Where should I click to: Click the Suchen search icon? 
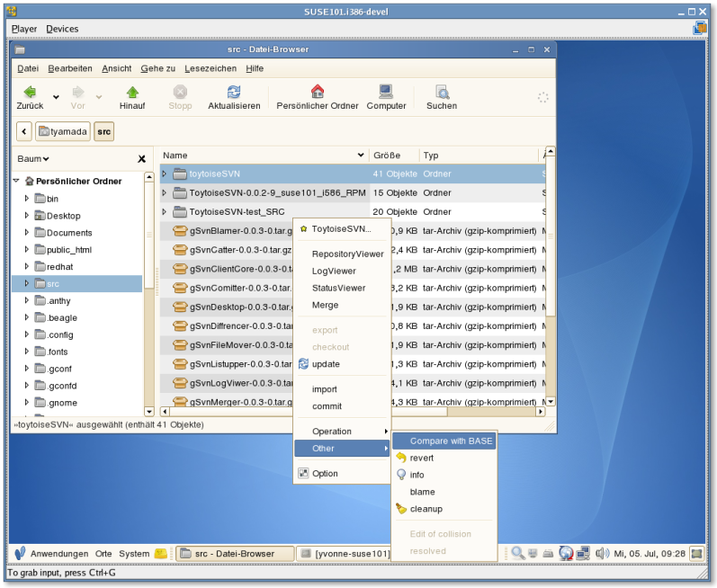click(442, 92)
